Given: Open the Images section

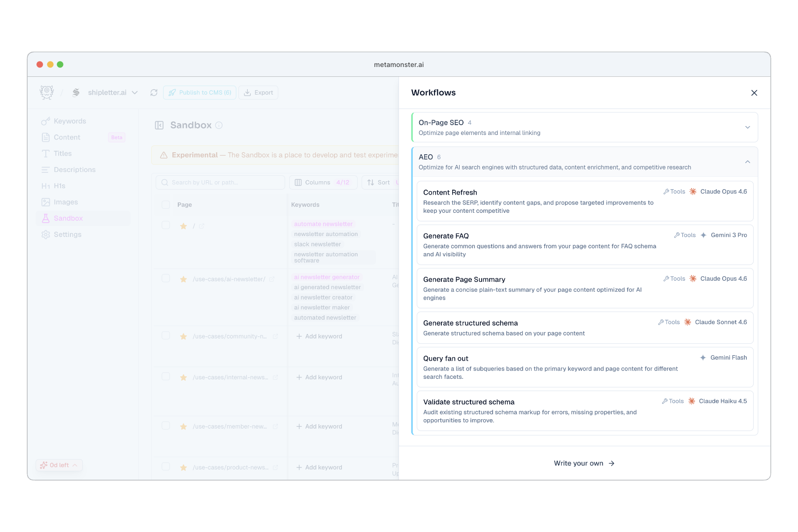Looking at the screenshot, I should 65,202.
